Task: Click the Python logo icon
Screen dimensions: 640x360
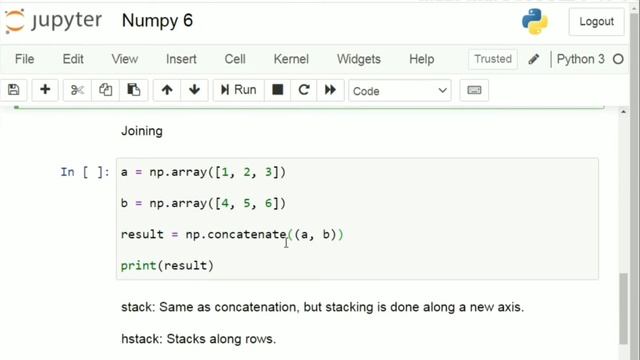Action: tap(535, 21)
